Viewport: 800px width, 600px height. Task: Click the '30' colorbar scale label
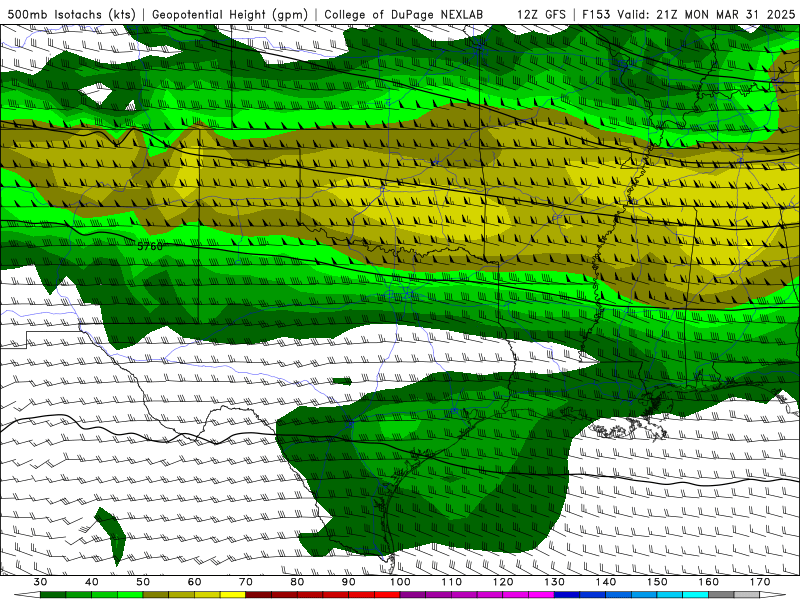click(40, 582)
